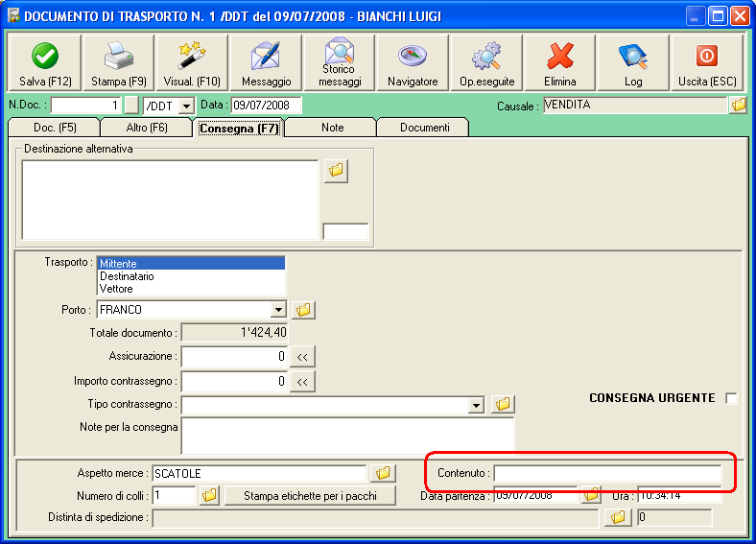
Task: Enable CONSEGNA URGENTE checkbox
Action: 731,398
